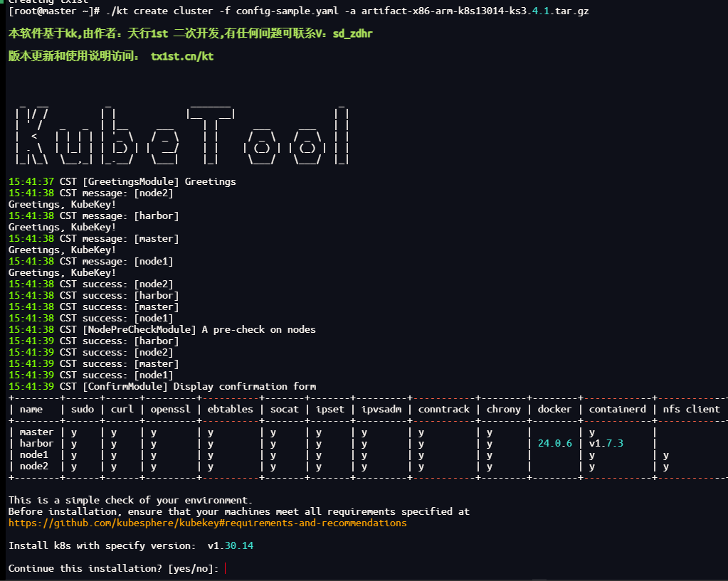The width and height of the screenshot is (728, 581).
Task: Place cursor at the yes/no prompt
Action: 225,568
